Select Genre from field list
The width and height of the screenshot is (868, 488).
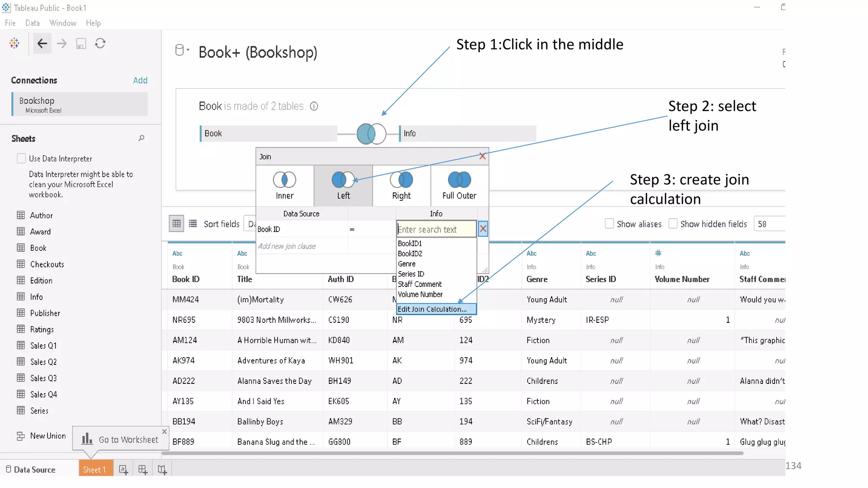pos(406,264)
